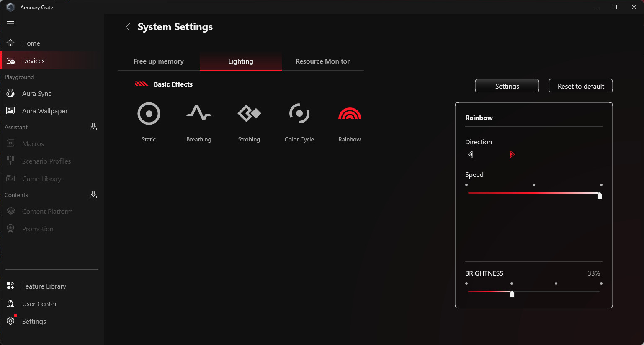
Task: Toggle the hamburger menu to collapse sidebar
Action: coord(10,24)
